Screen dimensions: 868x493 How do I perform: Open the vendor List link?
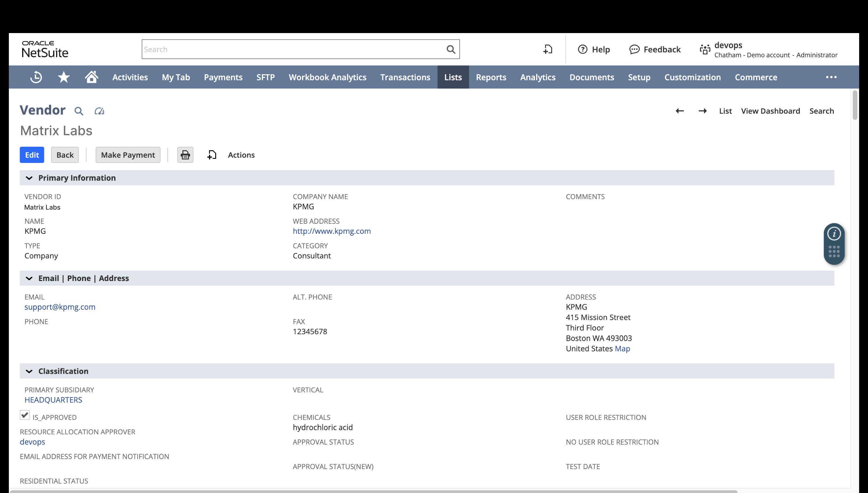pos(725,111)
